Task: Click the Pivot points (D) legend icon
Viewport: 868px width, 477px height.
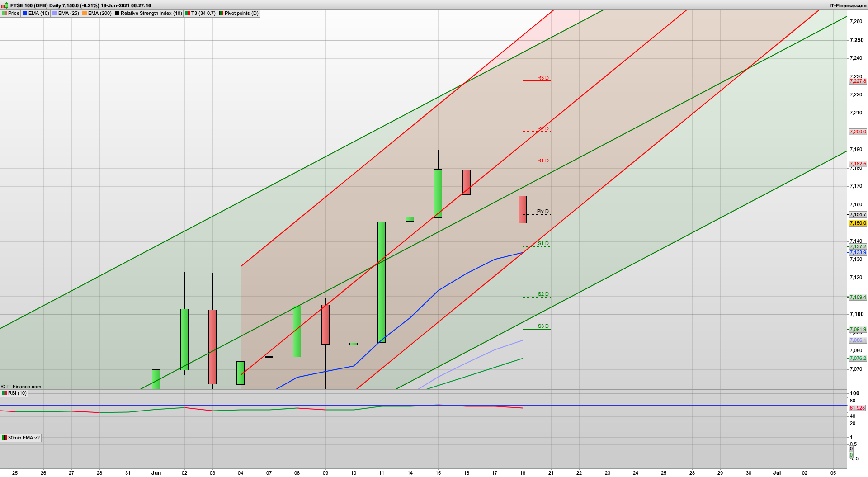Action: click(x=221, y=13)
